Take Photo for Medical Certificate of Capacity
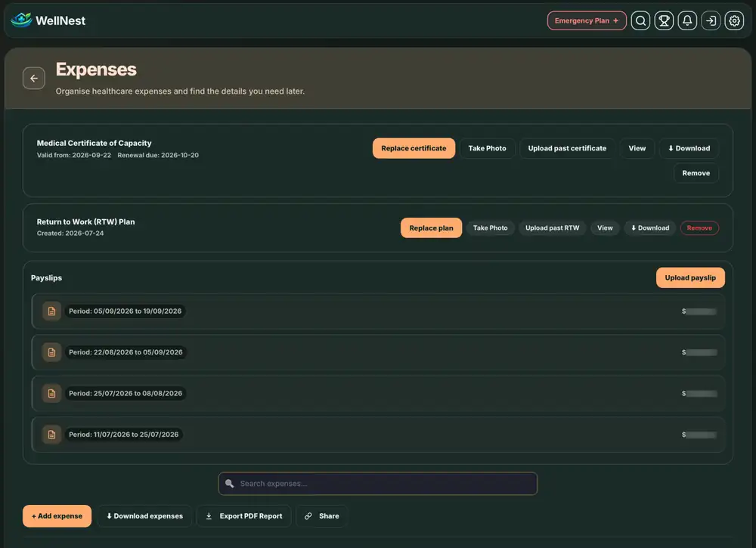 pos(487,148)
